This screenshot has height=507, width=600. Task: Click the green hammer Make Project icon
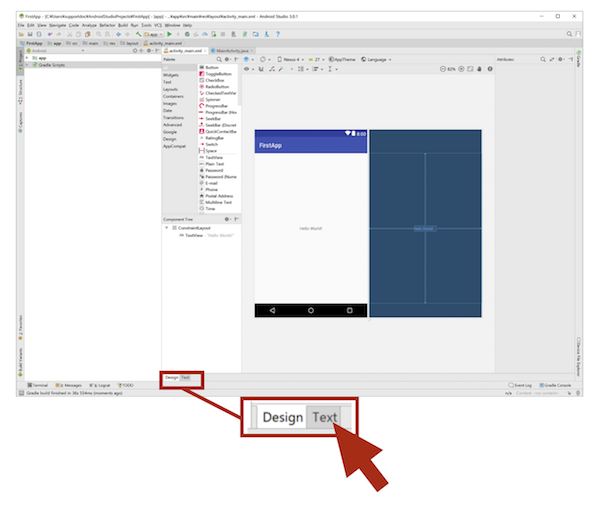pyautogui.click(x=139, y=34)
